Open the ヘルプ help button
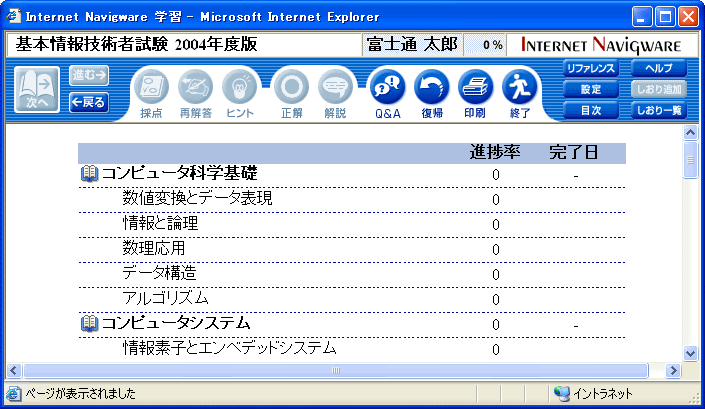Viewport: 705px width, 409px height. pyautogui.click(x=659, y=69)
